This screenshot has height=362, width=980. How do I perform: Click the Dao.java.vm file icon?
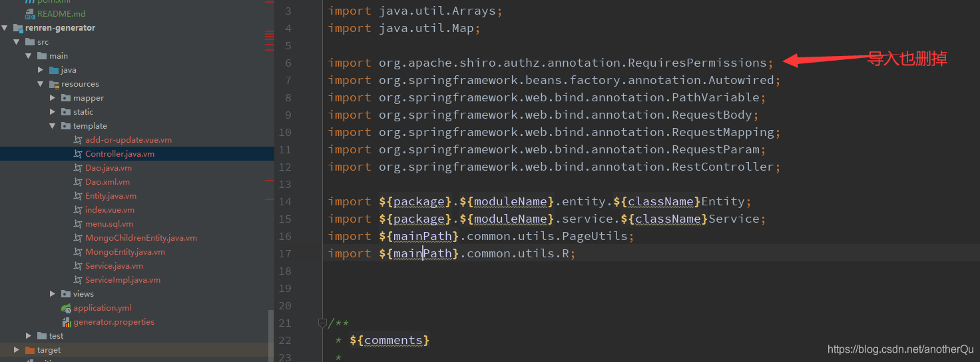coord(78,168)
